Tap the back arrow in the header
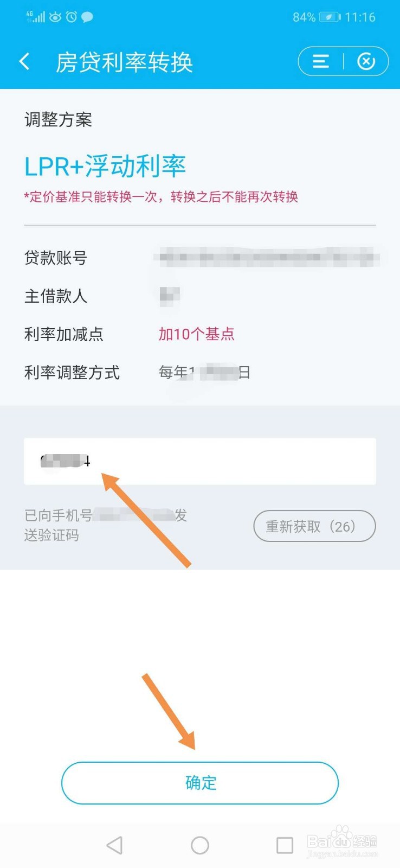This screenshot has height=868, width=400. pos(24,61)
